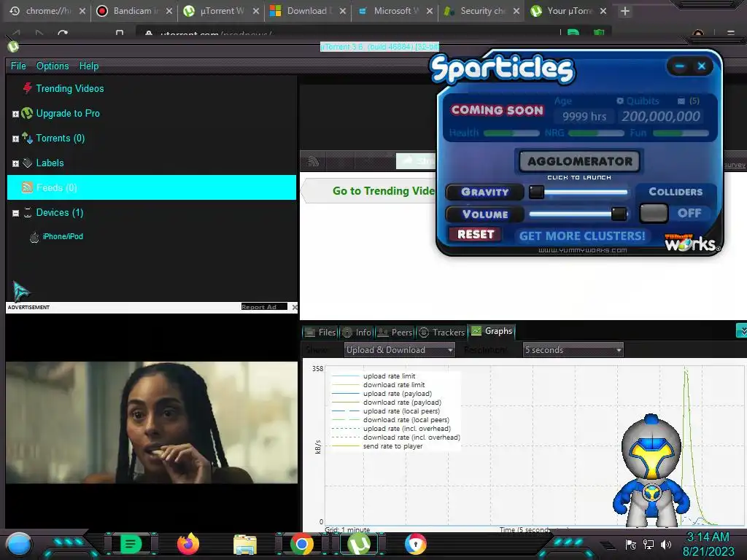747x560 pixels.
Task: Expand the Torrents tree node
Action: point(15,139)
